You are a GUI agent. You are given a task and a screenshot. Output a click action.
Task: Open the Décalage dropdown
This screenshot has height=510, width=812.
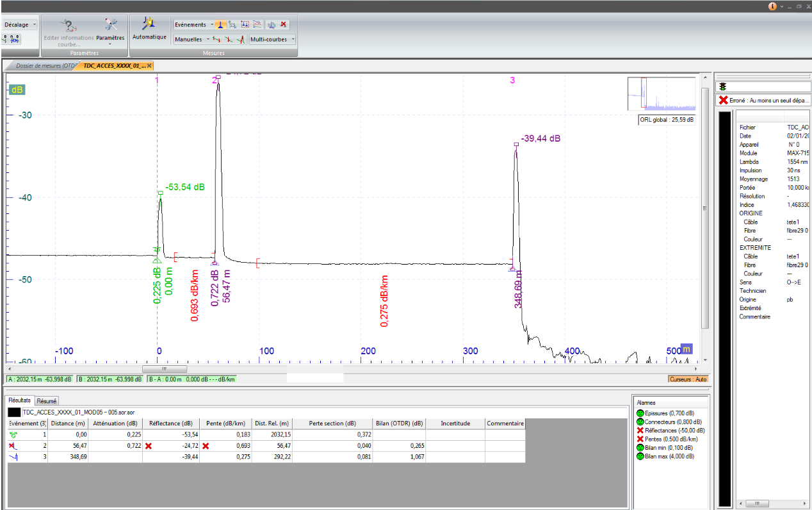[x=20, y=24]
